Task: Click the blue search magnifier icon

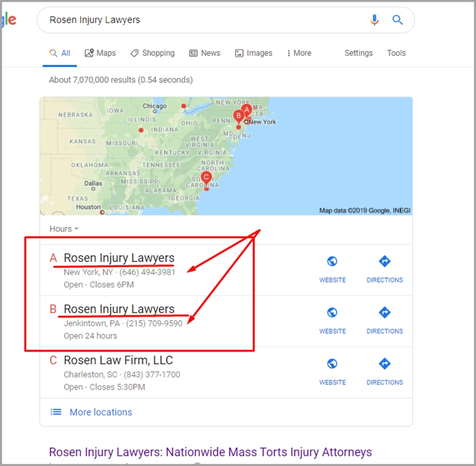Action: click(398, 20)
